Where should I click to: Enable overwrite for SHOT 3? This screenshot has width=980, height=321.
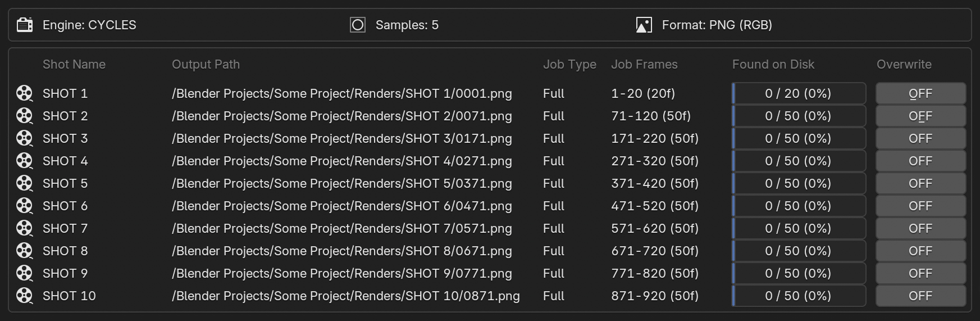(x=920, y=138)
